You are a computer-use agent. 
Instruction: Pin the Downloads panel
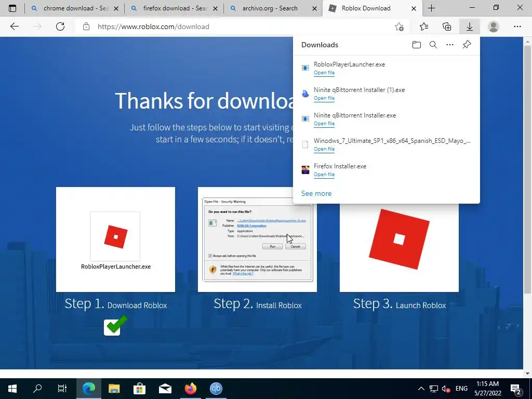tap(467, 45)
